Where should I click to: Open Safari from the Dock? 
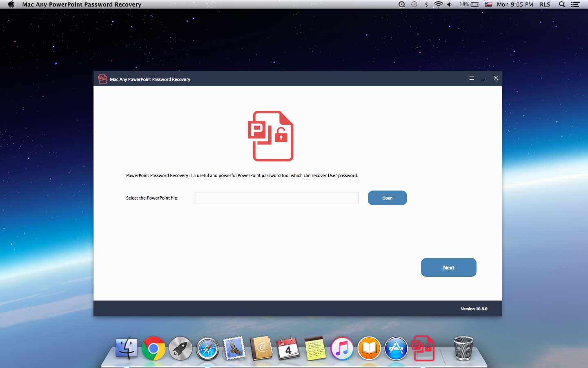(x=207, y=348)
